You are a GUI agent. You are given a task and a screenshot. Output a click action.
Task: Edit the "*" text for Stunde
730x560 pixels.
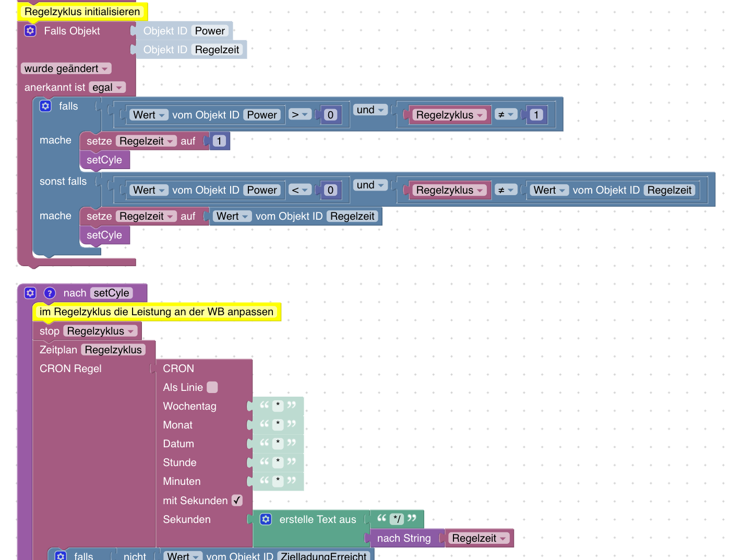(278, 462)
